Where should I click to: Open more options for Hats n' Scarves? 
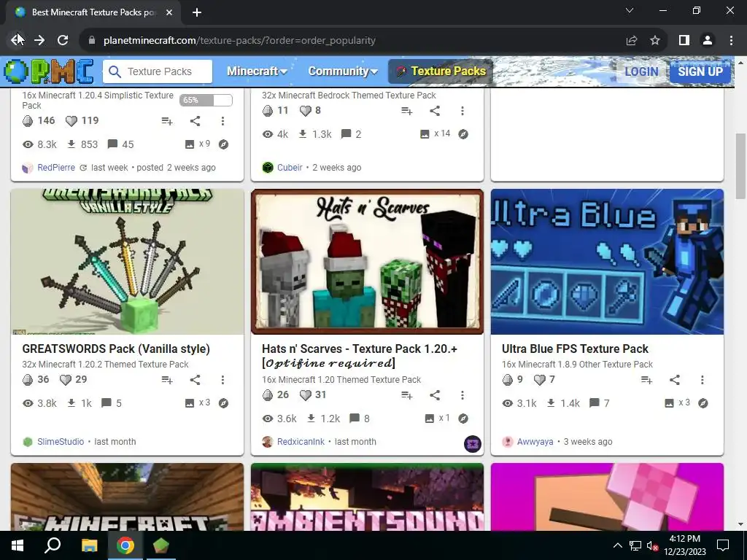[x=462, y=395]
